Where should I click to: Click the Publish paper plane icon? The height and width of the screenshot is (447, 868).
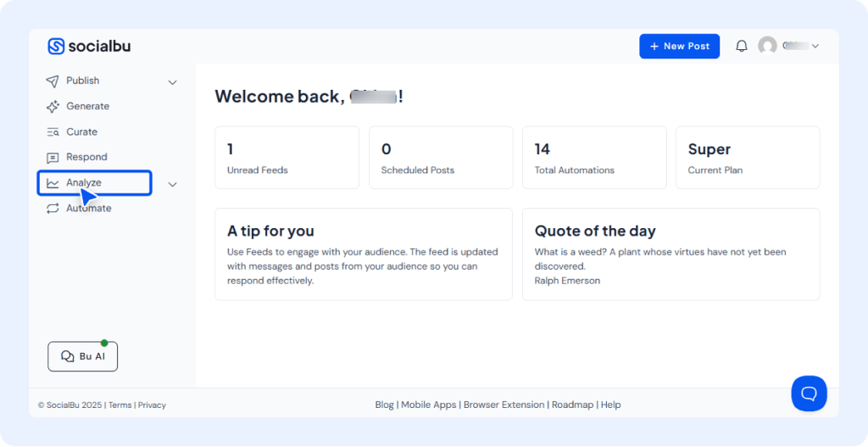click(53, 81)
